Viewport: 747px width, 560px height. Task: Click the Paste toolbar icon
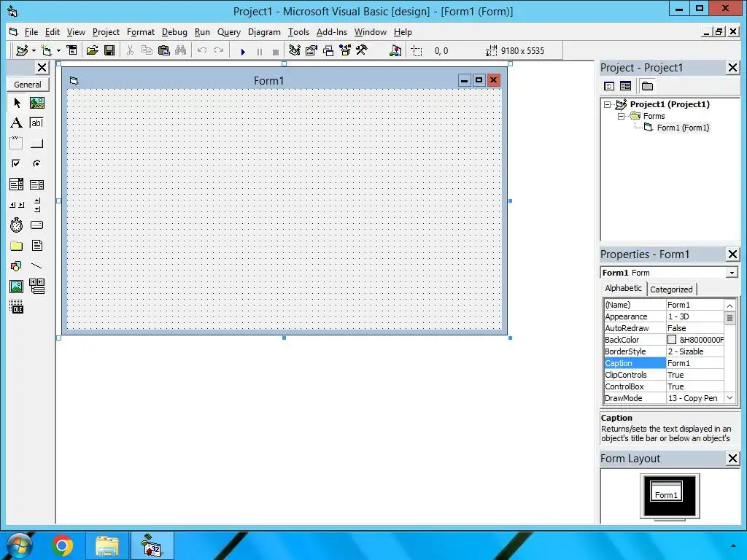(x=164, y=50)
